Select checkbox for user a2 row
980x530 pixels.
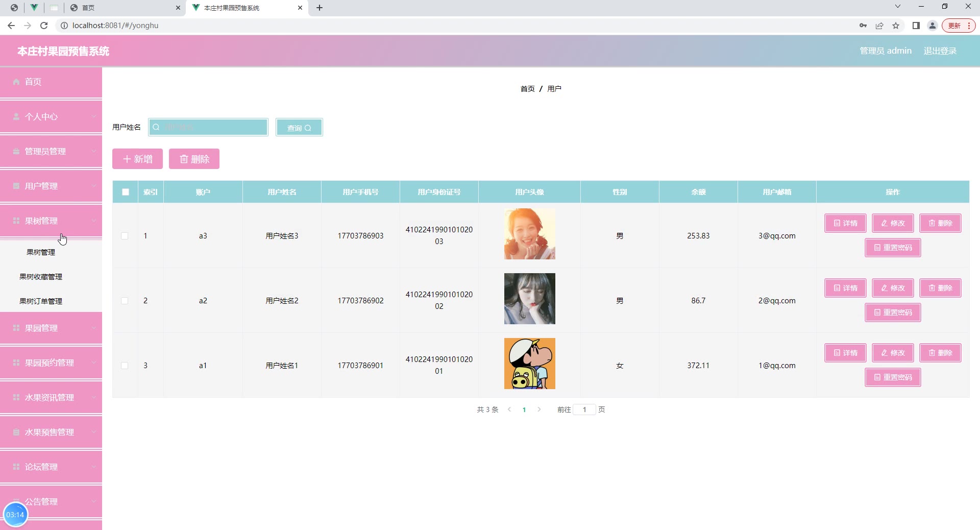(125, 301)
